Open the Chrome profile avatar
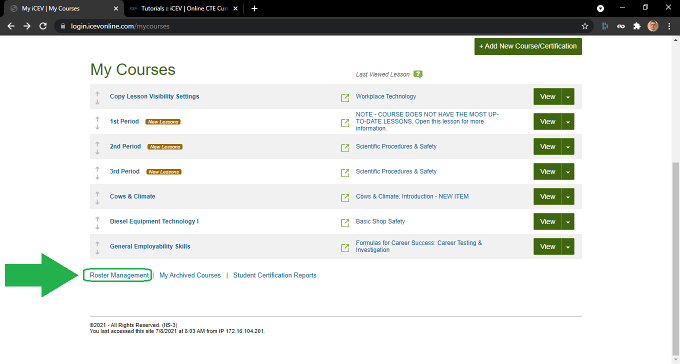680x364 pixels. [653, 26]
